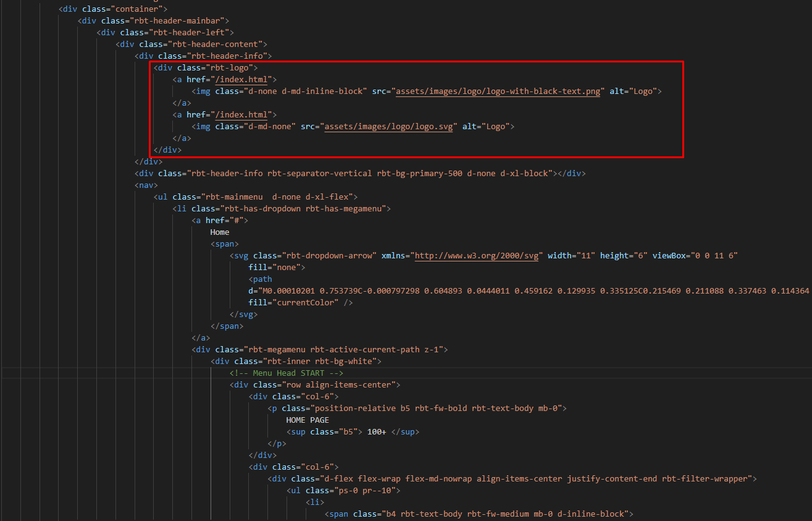Click the container div opening tag

tap(113, 9)
